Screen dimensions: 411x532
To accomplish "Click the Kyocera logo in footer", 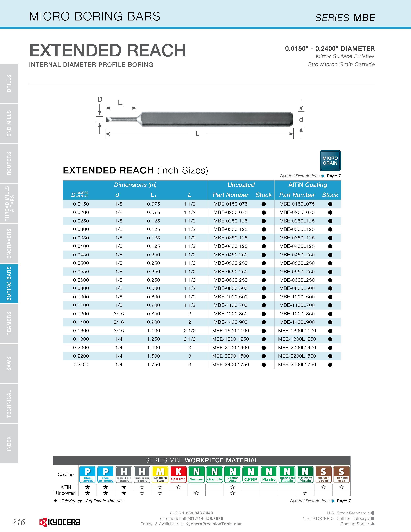I will (60, 522).
